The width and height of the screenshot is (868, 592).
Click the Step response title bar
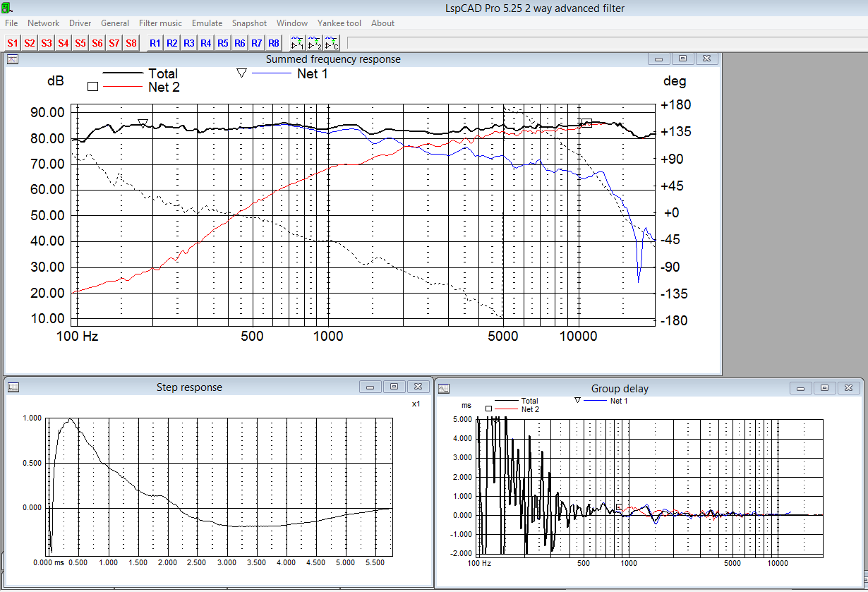[x=189, y=387]
